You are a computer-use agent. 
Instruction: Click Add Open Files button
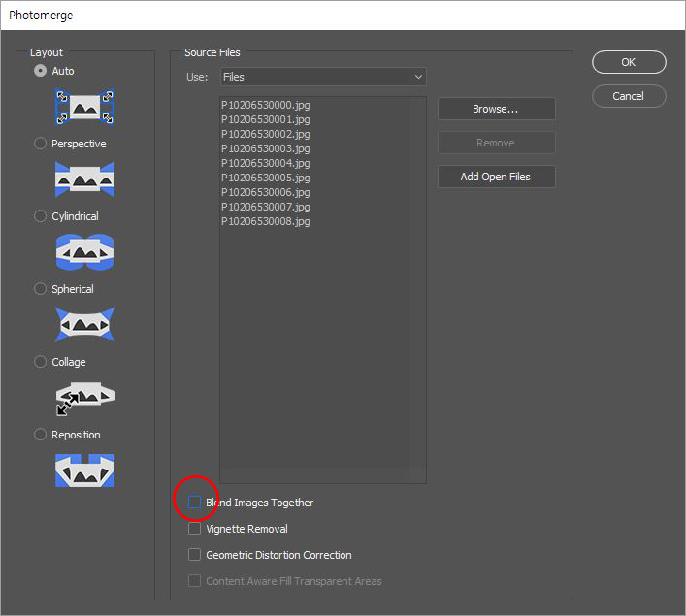(497, 177)
